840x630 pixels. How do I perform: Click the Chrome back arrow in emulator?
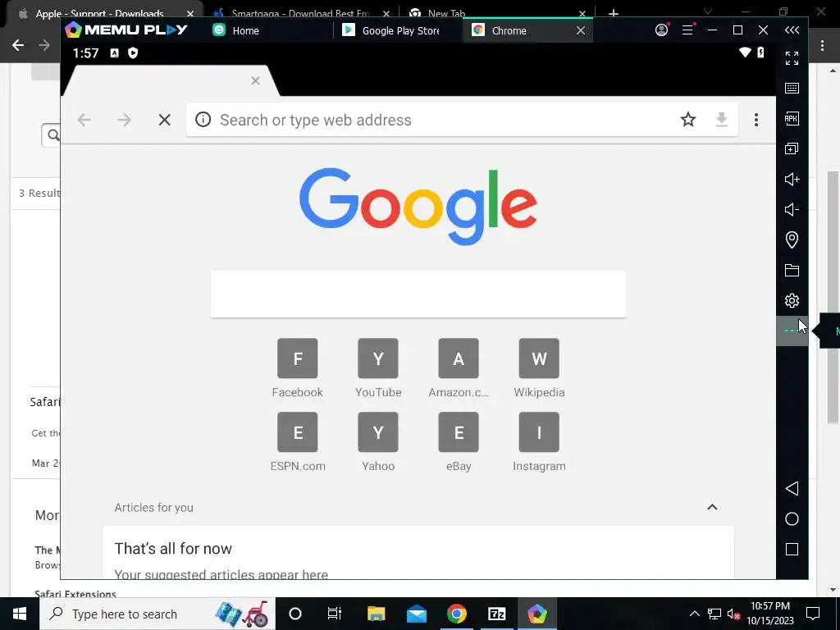[84, 120]
